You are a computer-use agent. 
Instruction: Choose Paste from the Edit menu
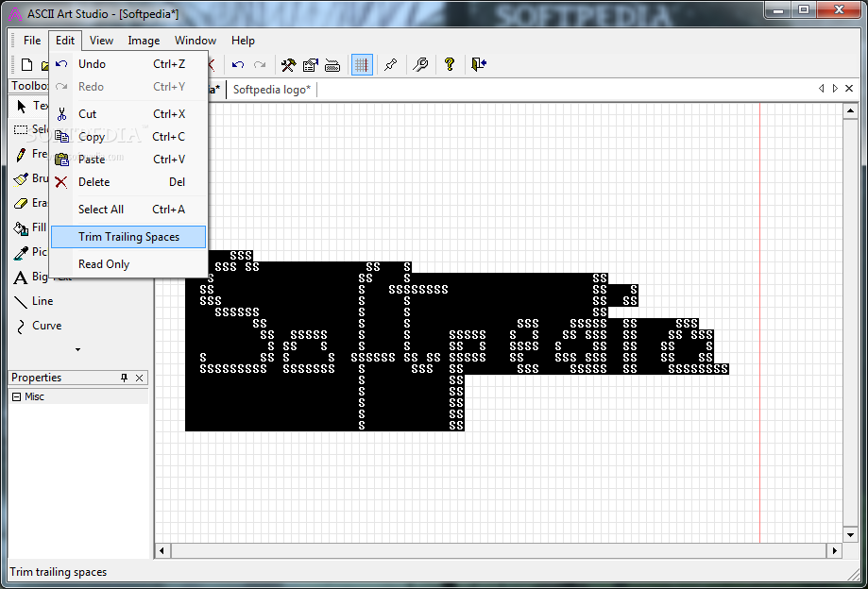(128, 160)
